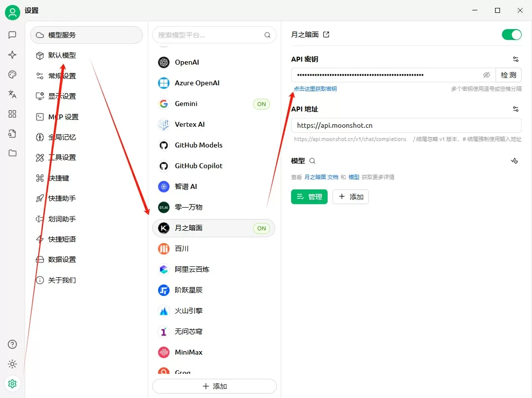532x398 pixels.
Task: Toggle off the 月之暗面 provider switch
Action: [x=511, y=35]
